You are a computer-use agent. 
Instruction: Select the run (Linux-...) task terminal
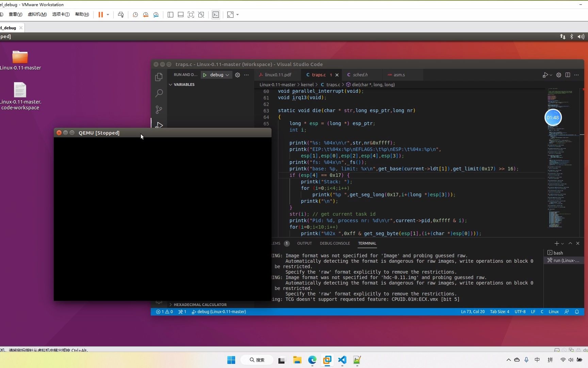coord(564,260)
